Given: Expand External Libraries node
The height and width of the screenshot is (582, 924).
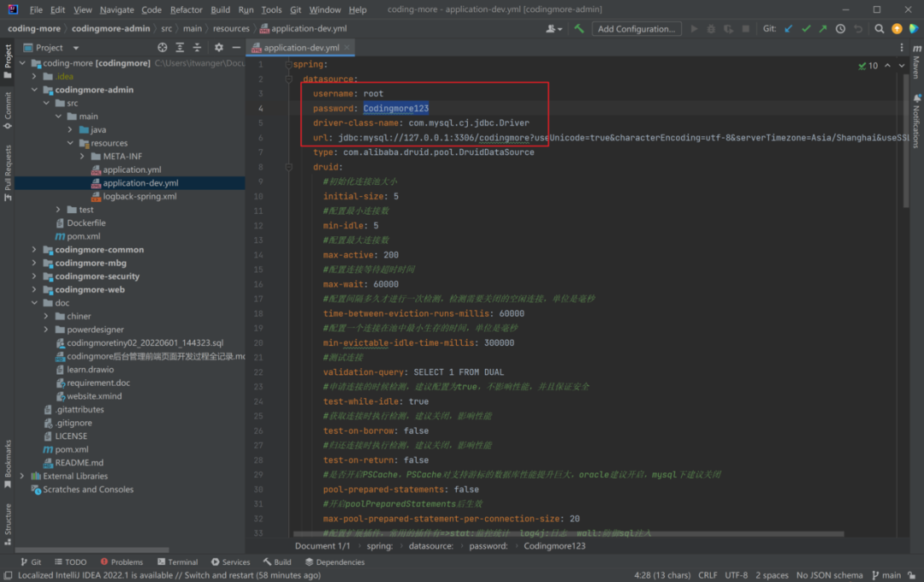Looking at the screenshot, I should click(x=22, y=476).
